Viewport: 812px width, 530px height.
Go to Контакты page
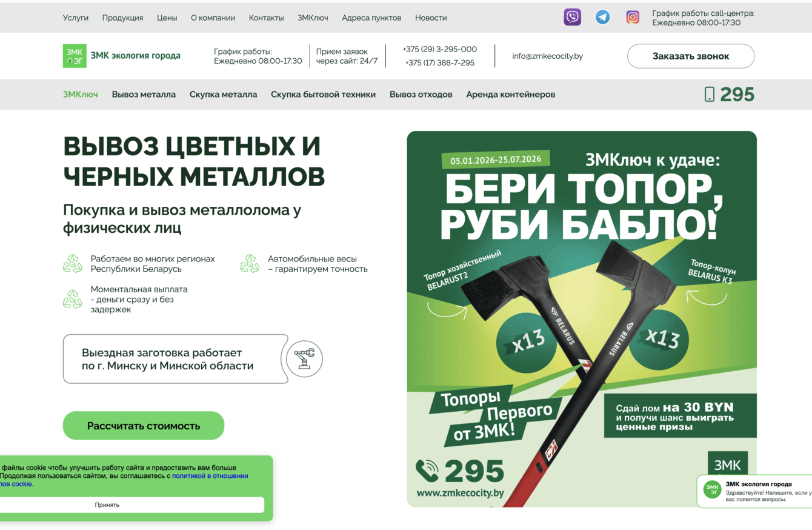(x=266, y=18)
